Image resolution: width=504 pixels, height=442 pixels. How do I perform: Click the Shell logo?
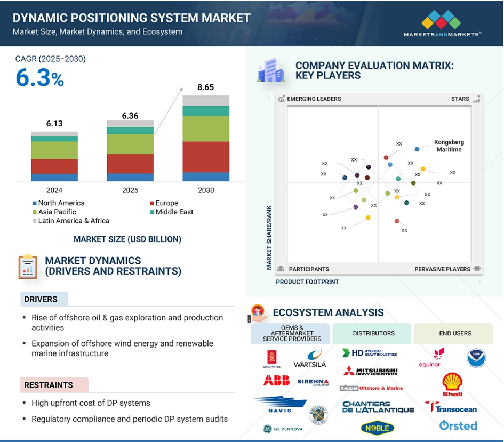[x=452, y=384]
